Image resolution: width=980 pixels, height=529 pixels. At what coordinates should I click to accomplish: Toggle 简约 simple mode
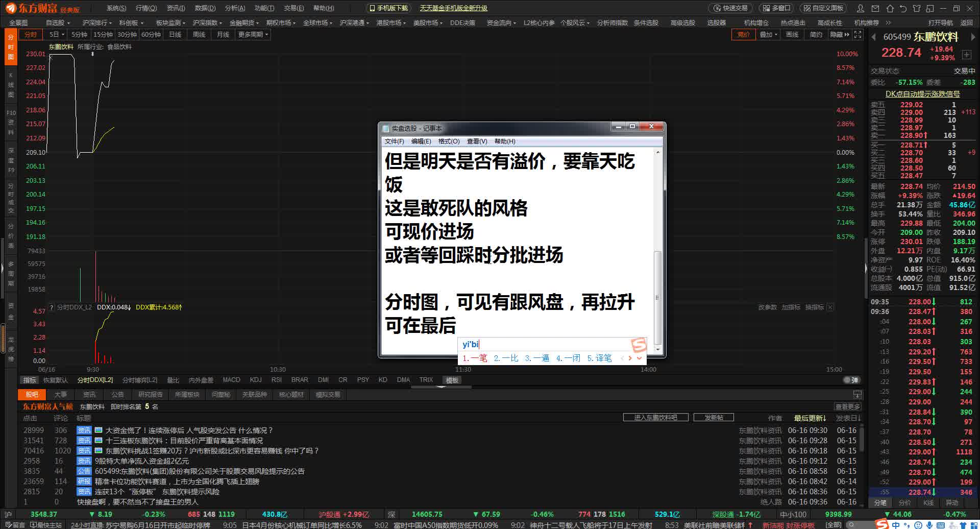click(816, 35)
